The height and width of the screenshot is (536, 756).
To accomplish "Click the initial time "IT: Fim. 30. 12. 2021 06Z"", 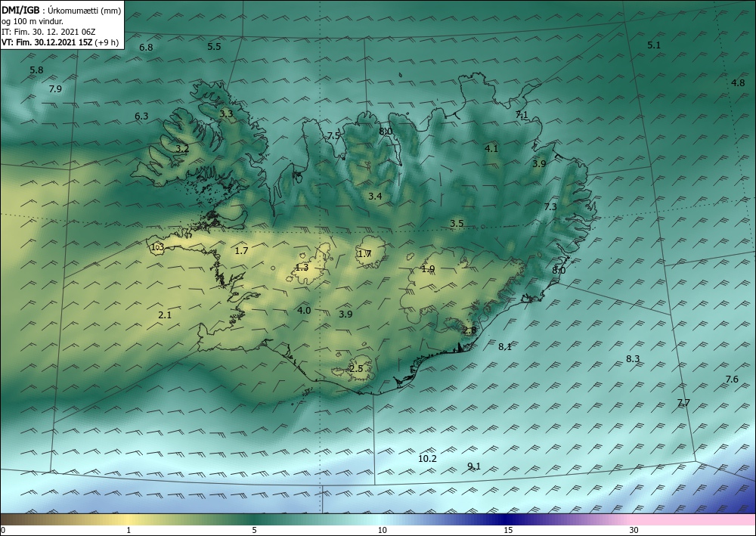I will pyautogui.click(x=48, y=32).
